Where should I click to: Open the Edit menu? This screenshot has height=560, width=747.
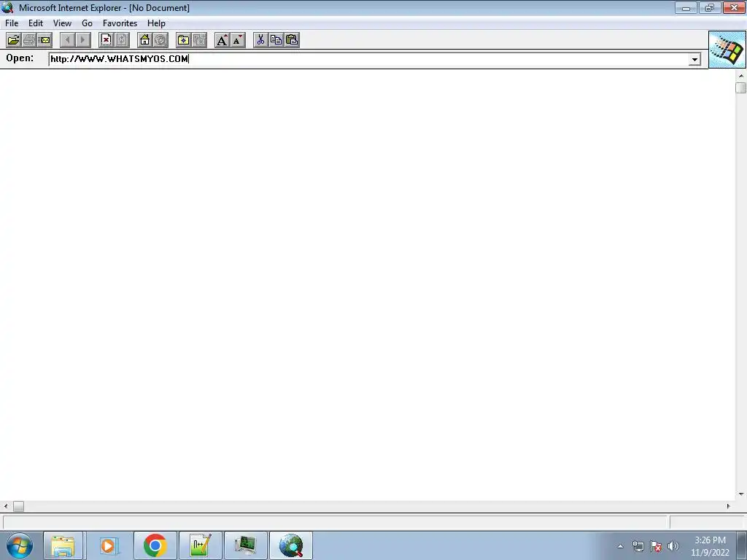36,23
